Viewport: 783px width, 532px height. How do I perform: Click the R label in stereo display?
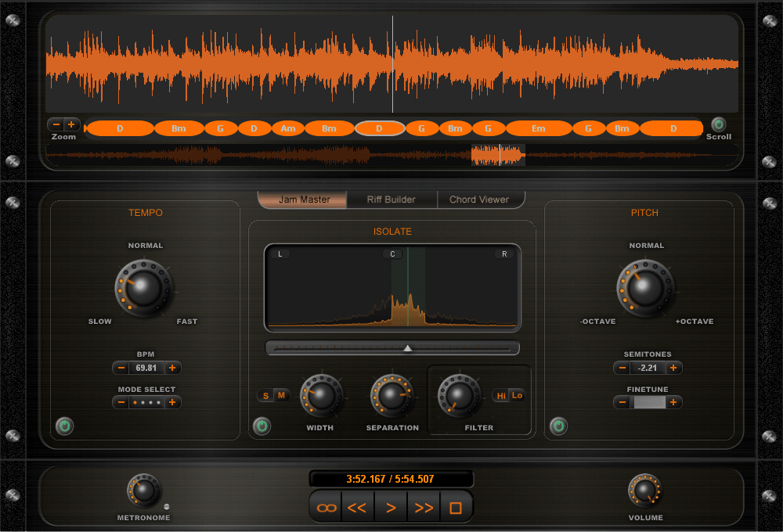click(504, 254)
